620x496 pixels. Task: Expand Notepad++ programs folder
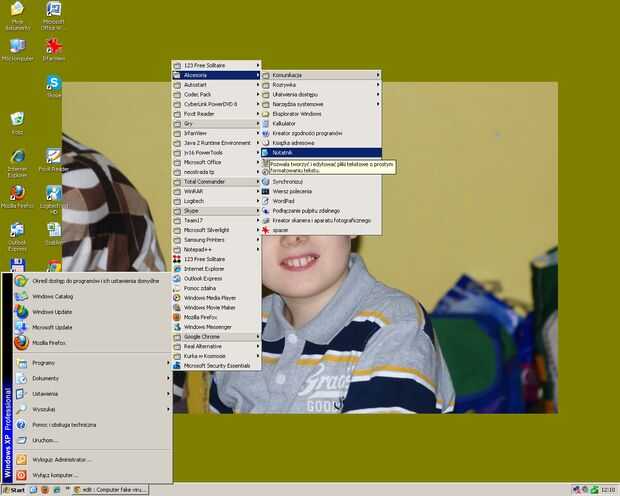click(x=217, y=250)
